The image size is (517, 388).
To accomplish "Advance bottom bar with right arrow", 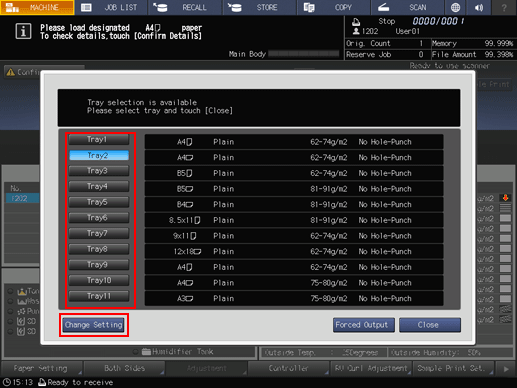I will (506, 369).
